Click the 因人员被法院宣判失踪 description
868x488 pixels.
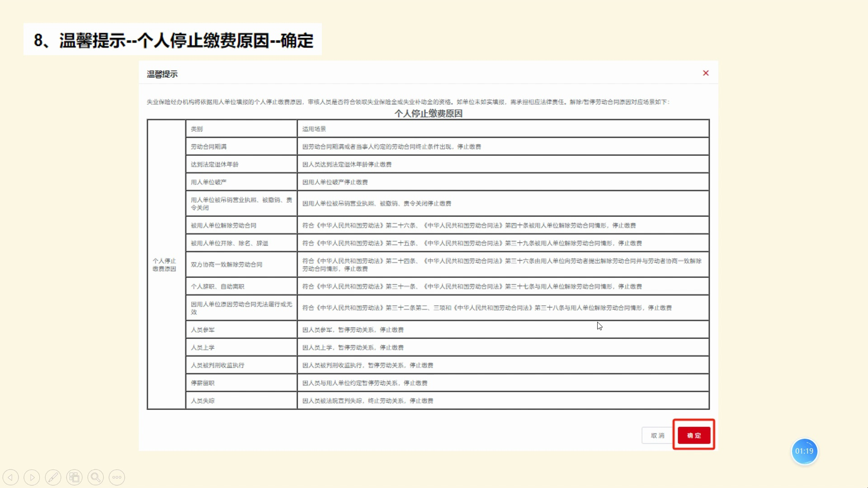coord(368,401)
